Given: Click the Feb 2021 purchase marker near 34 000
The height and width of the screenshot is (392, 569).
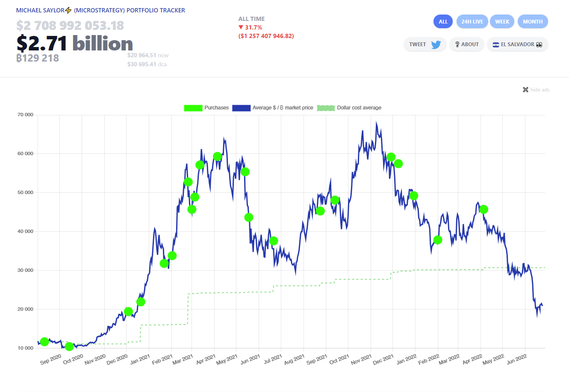Looking at the screenshot, I should [172, 256].
